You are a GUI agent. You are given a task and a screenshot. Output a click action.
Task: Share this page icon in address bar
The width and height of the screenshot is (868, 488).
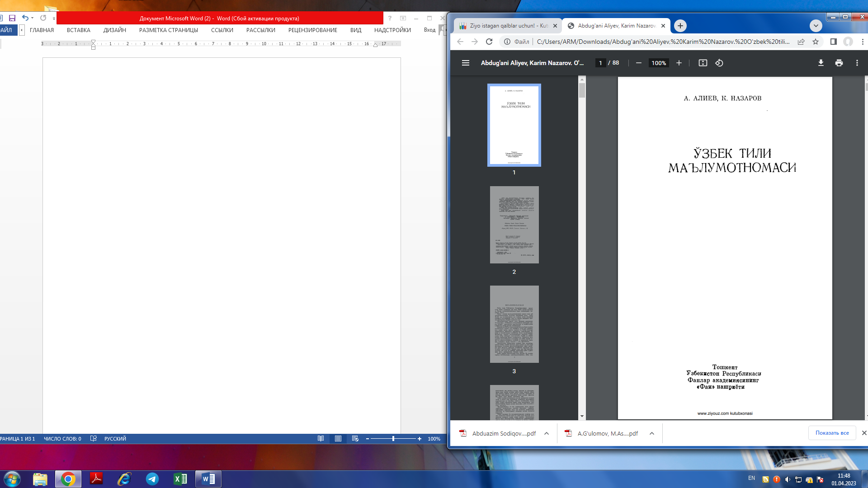(801, 42)
